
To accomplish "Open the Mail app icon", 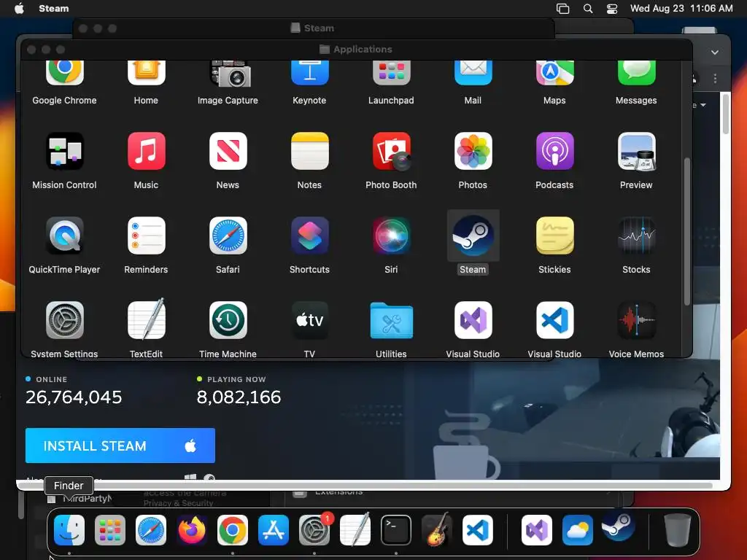I will point(473,72).
